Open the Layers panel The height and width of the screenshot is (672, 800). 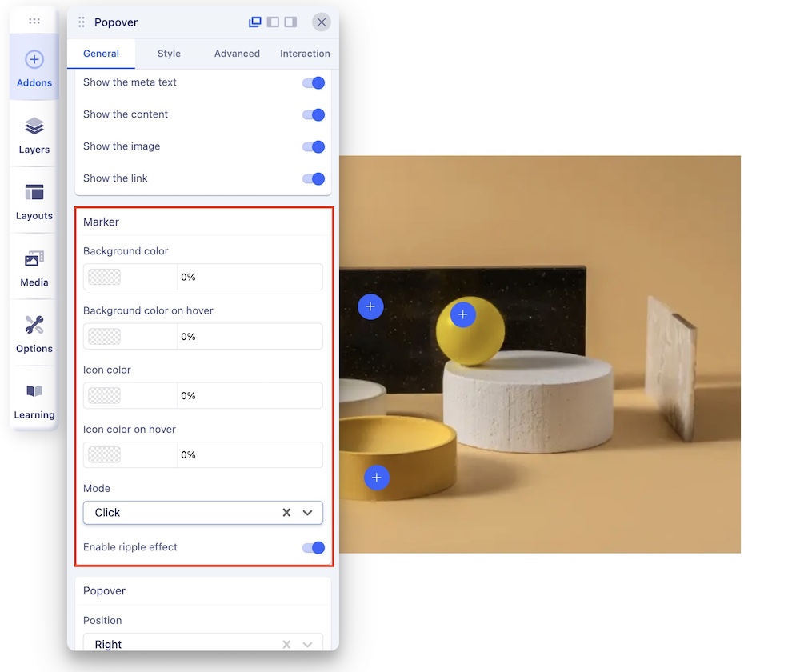tap(34, 134)
